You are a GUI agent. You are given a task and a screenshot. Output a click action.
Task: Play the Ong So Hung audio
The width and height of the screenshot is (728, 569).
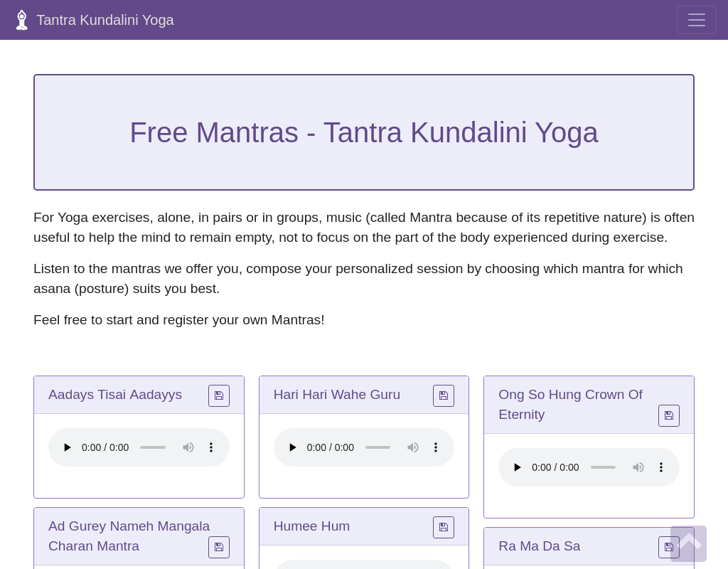[x=517, y=467]
